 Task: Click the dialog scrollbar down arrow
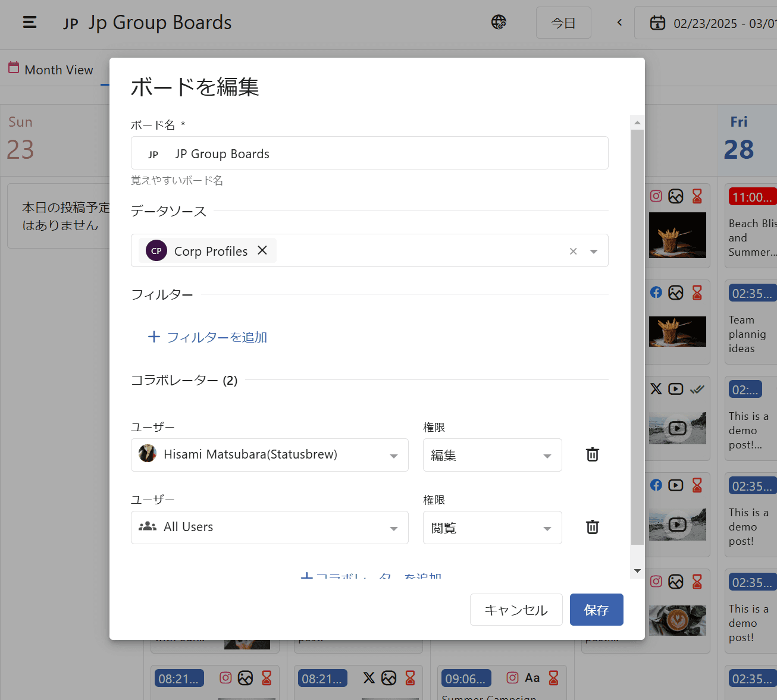coord(637,571)
